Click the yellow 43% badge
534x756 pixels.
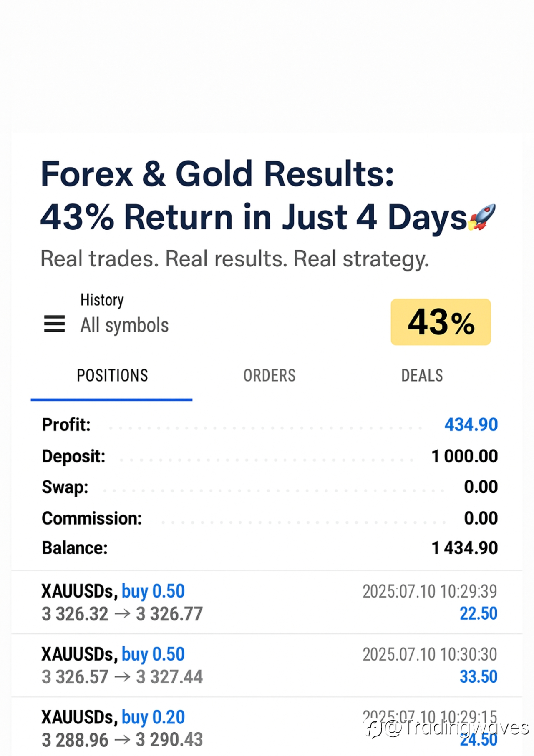441,322
